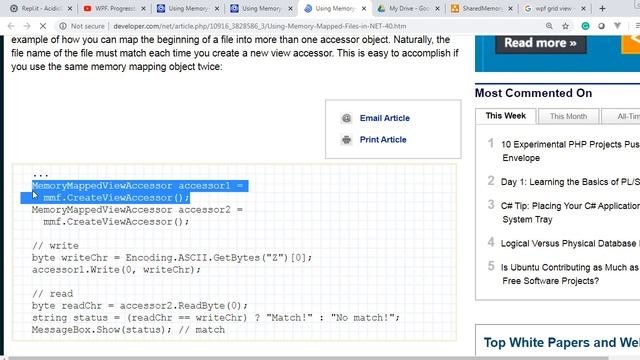Viewport: 640px width, 360px height.
Task: Close the SharedMemory tab
Action: [x=510, y=9]
